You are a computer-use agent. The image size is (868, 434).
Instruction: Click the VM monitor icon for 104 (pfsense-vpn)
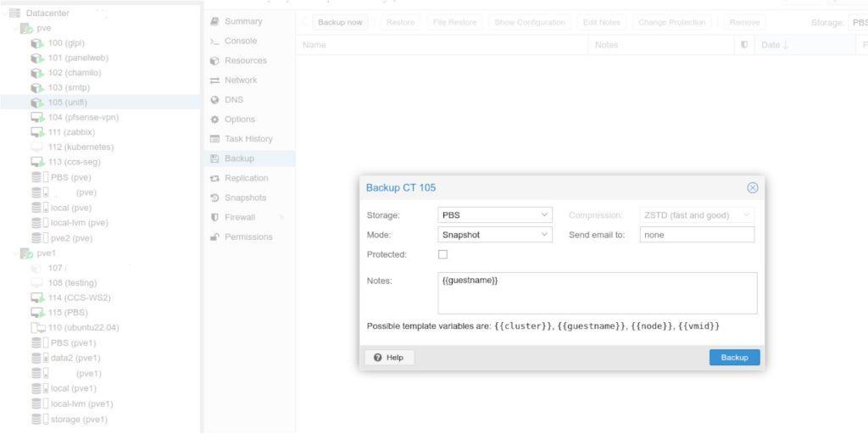point(37,117)
